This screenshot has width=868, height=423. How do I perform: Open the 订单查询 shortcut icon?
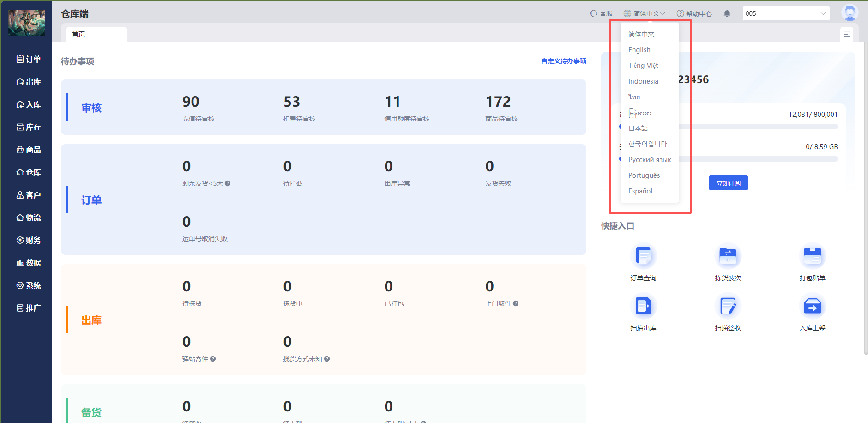point(643,256)
